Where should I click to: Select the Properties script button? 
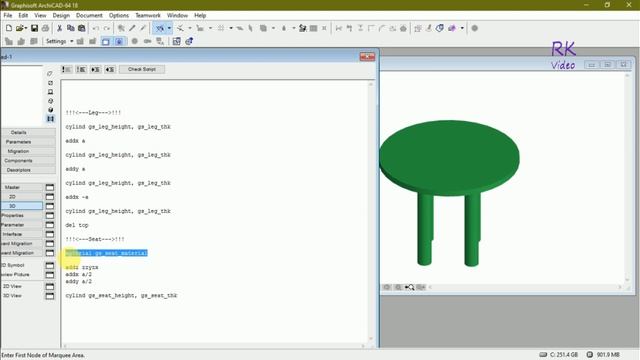coord(22,216)
